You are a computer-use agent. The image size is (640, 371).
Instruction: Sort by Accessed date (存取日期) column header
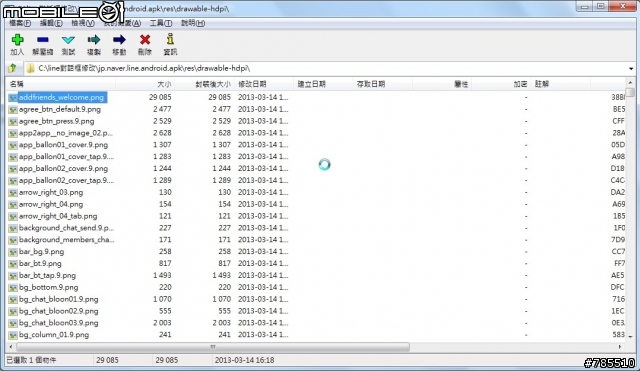click(382, 84)
